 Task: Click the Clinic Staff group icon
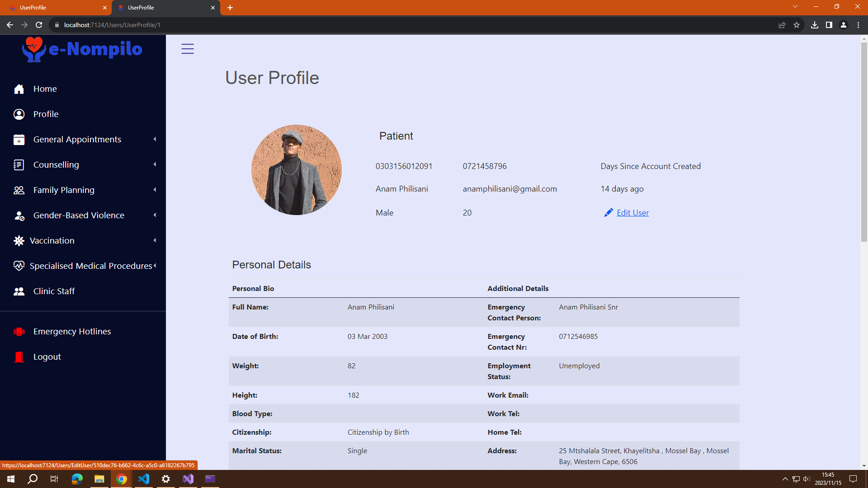[19, 291]
